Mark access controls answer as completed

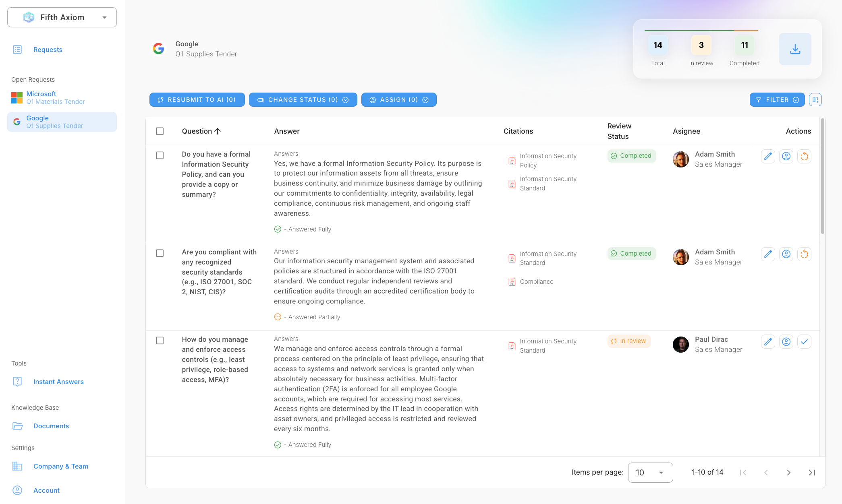tap(804, 342)
